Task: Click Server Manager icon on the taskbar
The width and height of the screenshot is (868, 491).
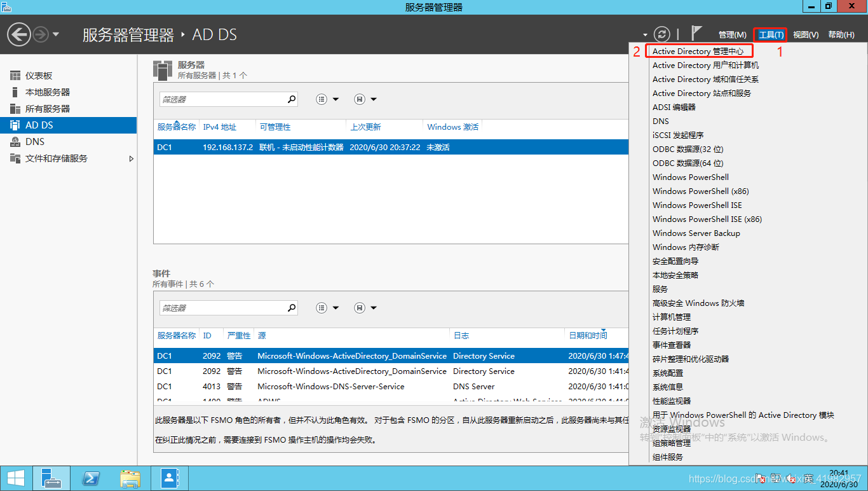Action: pos(51,478)
